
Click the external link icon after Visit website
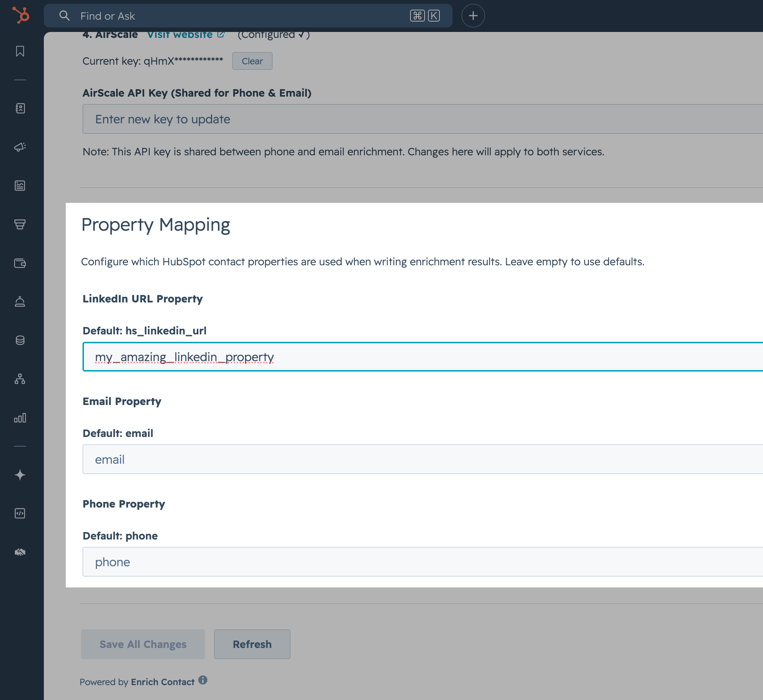click(x=221, y=35)
